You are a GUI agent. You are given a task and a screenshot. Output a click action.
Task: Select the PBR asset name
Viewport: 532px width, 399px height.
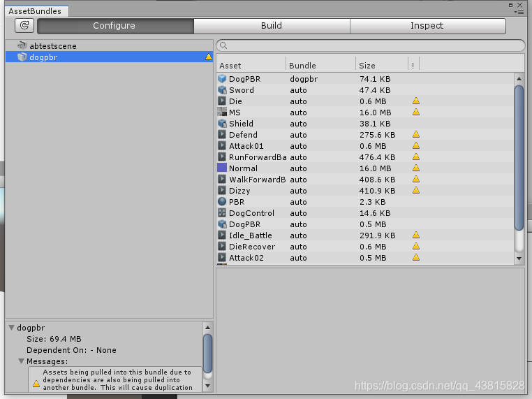click(x=237, y=202)
